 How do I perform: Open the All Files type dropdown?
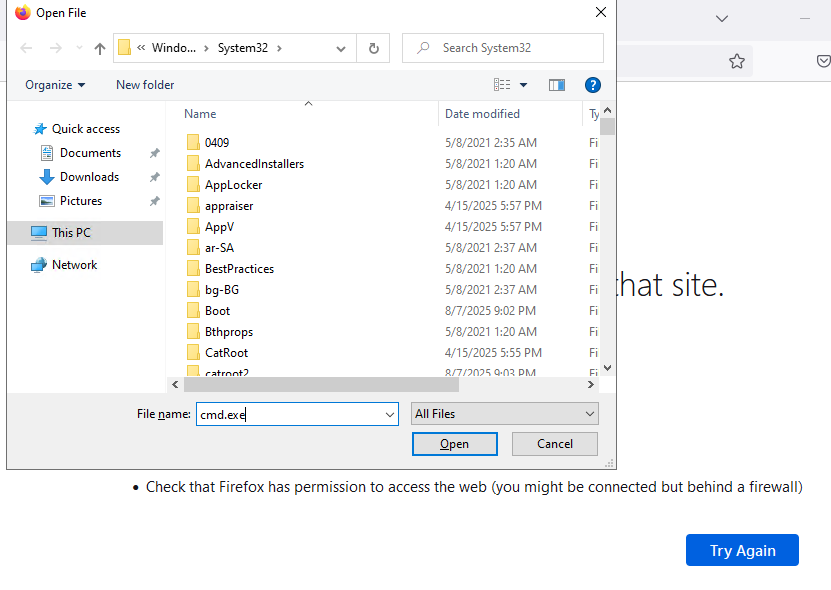pos(505,414)
